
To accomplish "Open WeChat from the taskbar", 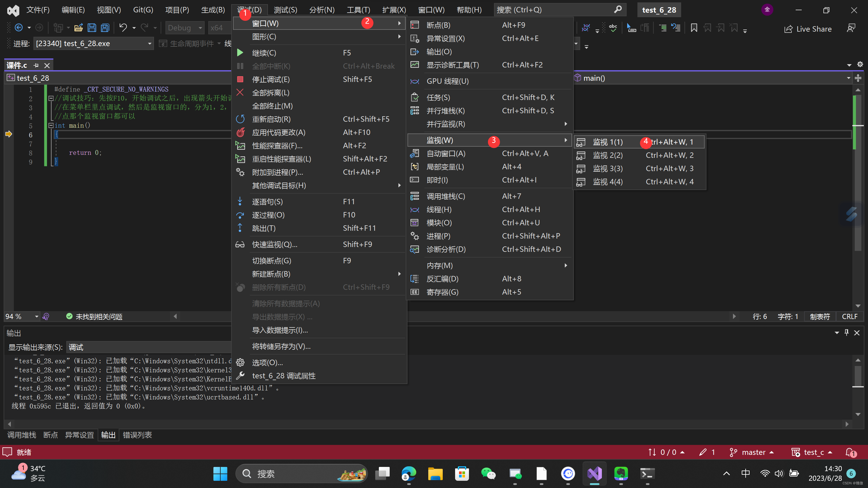I will [x=488, y=474].
